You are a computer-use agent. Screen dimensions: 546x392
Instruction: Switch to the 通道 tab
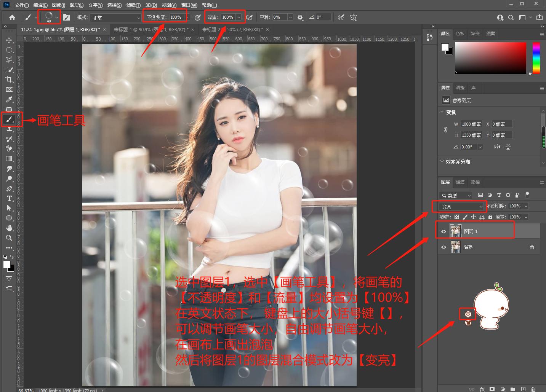[460, 182]
